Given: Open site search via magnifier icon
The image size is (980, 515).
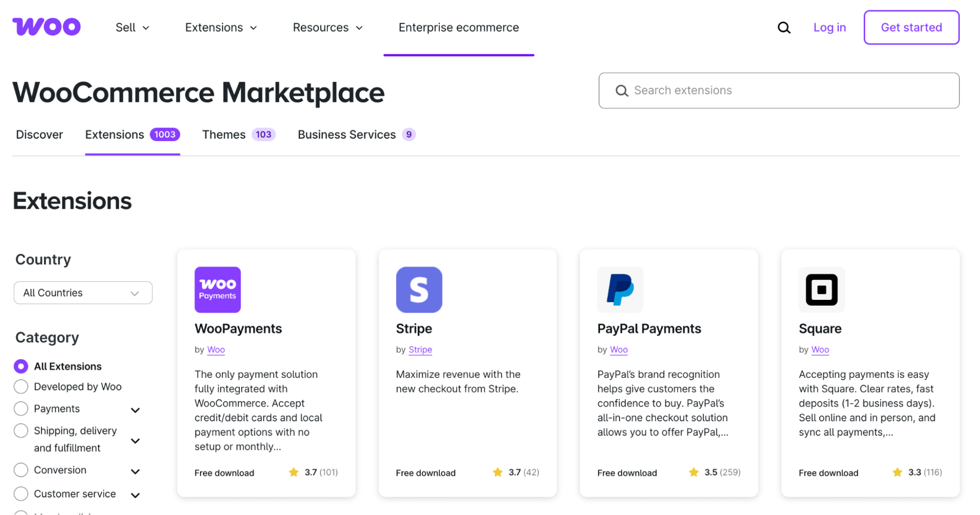Looking at the screenshot, I should pos(784,27).
